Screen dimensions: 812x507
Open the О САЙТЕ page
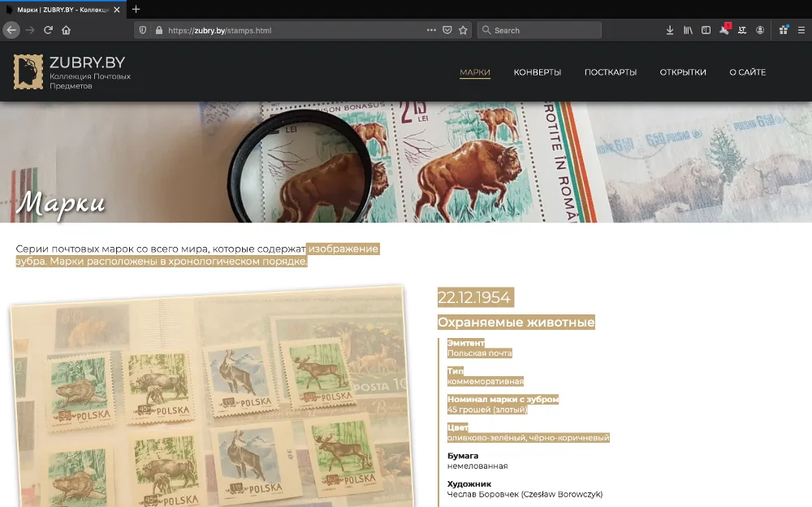tap(747, 72)
